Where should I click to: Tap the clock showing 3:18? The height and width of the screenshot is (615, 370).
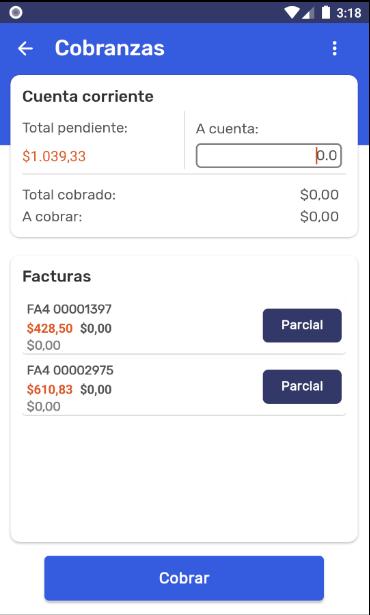(x=348, y=13)
